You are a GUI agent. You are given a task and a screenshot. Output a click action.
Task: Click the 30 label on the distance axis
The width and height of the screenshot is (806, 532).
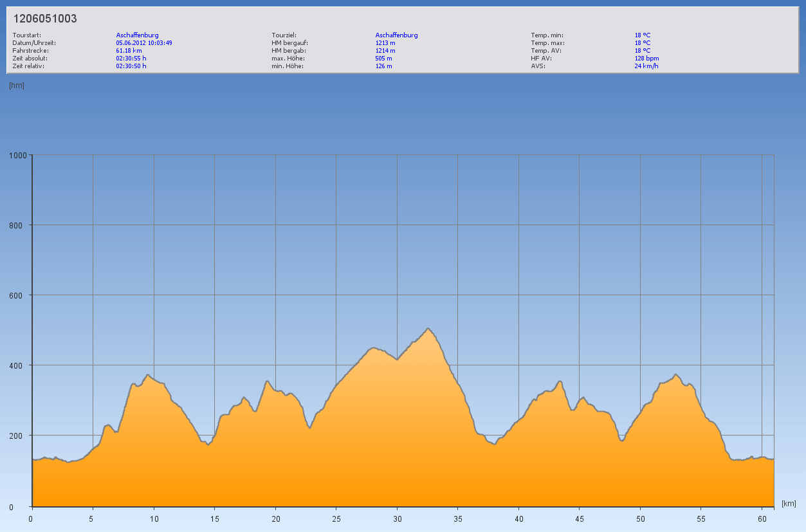click(398, 518)
